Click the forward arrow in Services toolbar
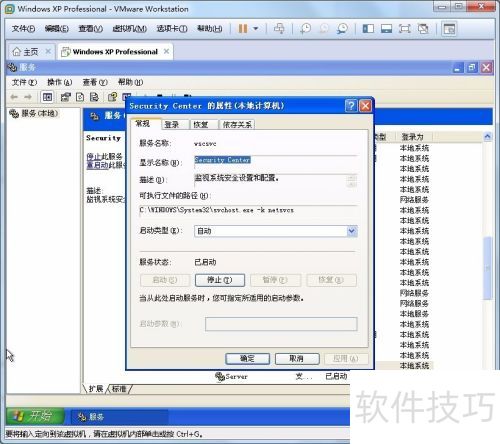The height and width of the screenshot is (444, 500). 28,97
